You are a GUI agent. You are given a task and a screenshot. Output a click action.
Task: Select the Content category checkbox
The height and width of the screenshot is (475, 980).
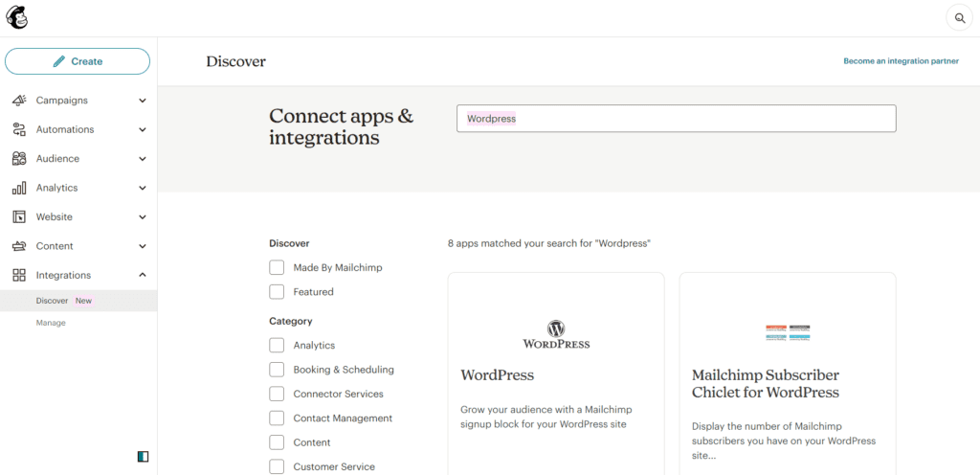[x=277, y=442]
